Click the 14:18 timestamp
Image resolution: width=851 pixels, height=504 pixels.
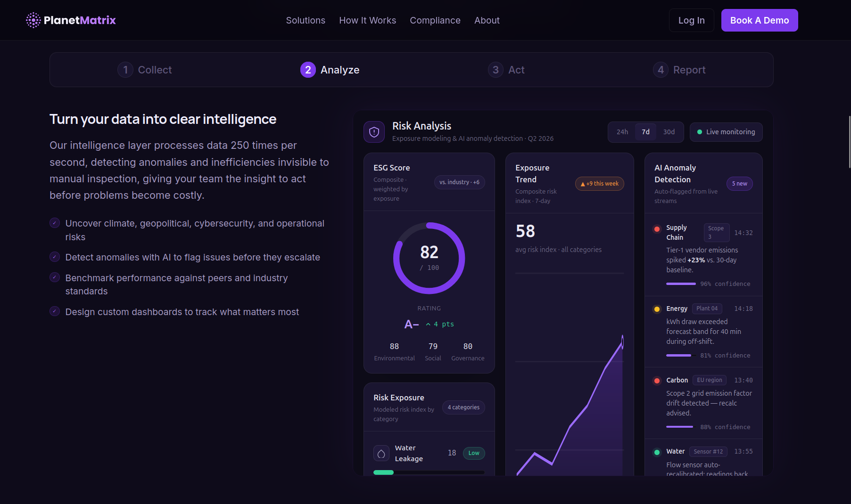(x=744, y=309)
